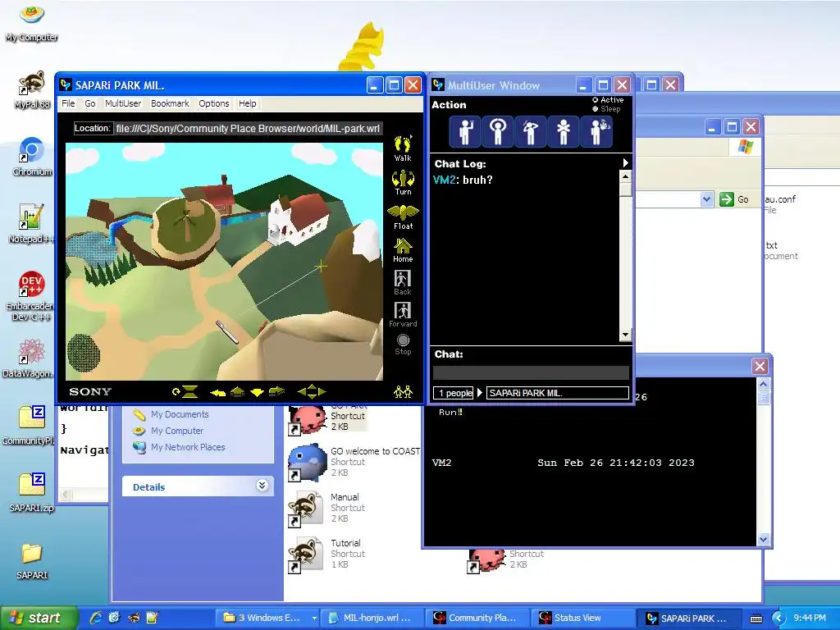Click the Status View scroll down arrow
The width and height of the screenshot is (840, 630).
coord(764,540)
